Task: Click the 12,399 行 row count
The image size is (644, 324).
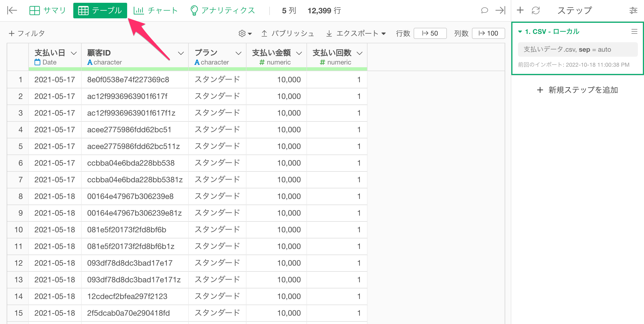Action: pos(324,11)
